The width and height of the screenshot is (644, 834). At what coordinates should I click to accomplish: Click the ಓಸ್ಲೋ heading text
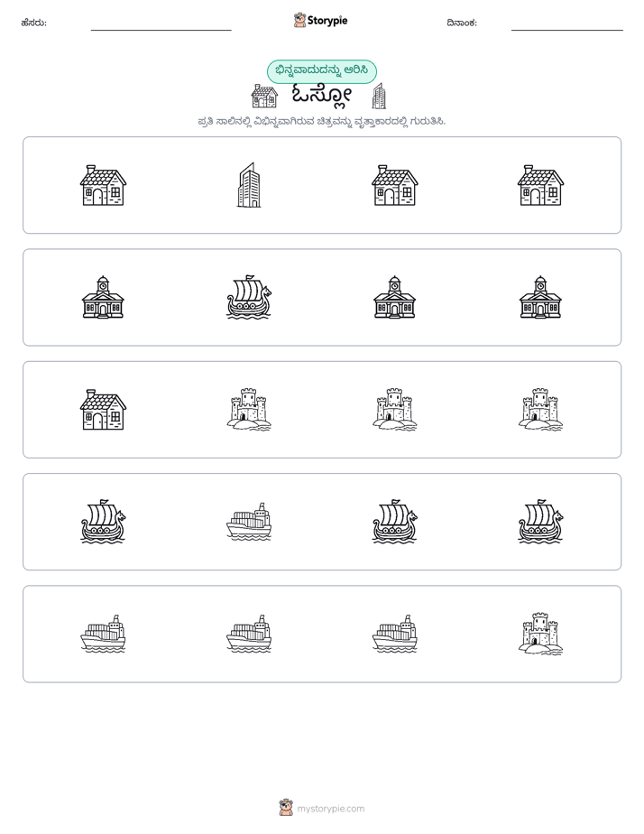tap(321, 96)
